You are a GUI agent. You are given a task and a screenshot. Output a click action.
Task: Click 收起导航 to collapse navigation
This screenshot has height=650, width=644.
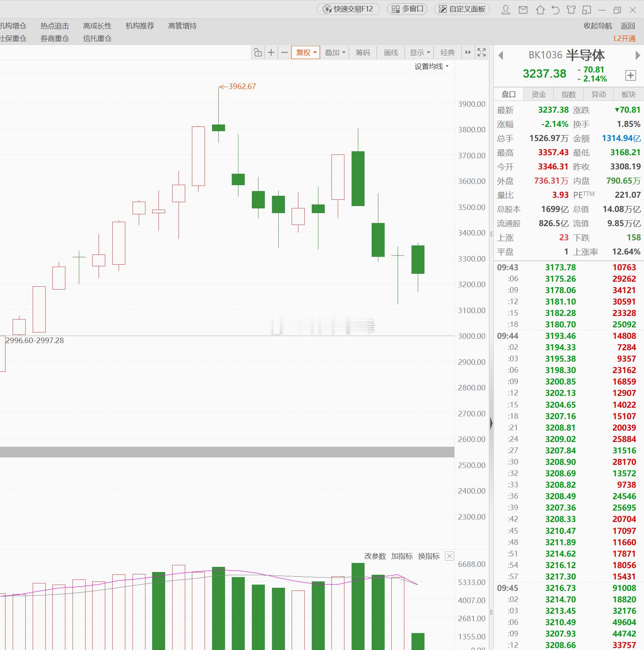click(x=597, y=26)
